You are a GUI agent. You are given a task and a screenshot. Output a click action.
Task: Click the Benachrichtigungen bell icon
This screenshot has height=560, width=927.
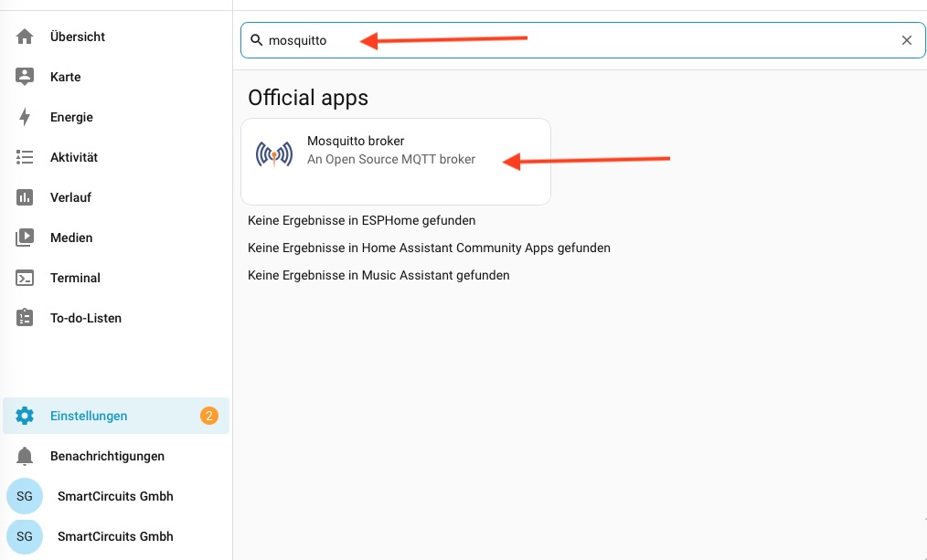tap(25, 456)
